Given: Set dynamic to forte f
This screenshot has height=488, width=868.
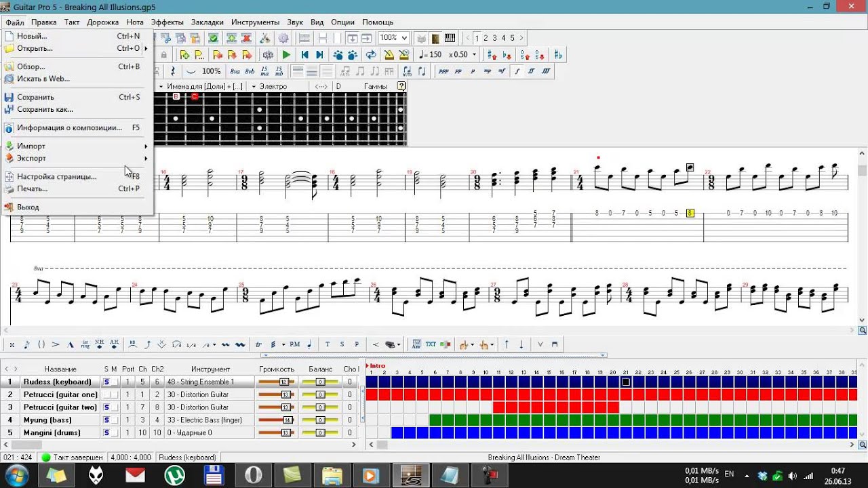Looking at the screenshot, I should [x=517, y=70].
